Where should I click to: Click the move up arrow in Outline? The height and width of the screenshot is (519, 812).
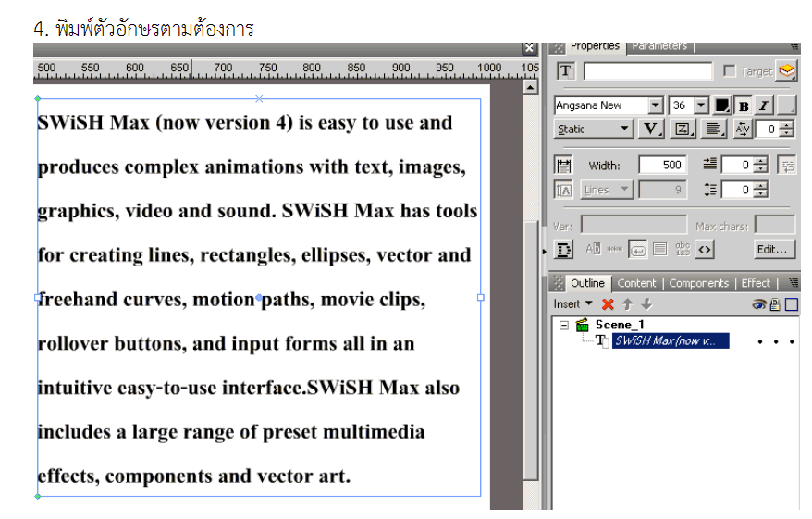(628, 304)
